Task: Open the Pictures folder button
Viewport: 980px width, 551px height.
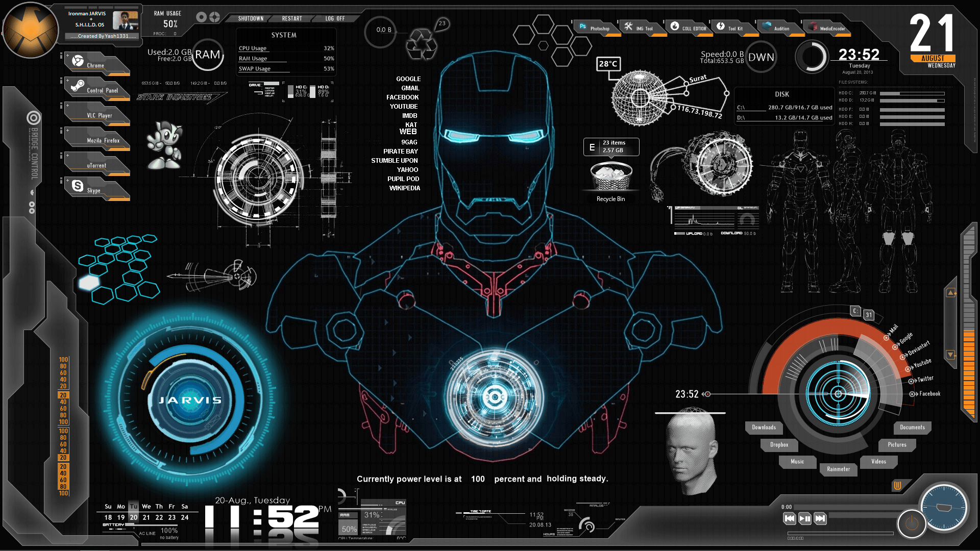Action: click(x=897, y=445)
